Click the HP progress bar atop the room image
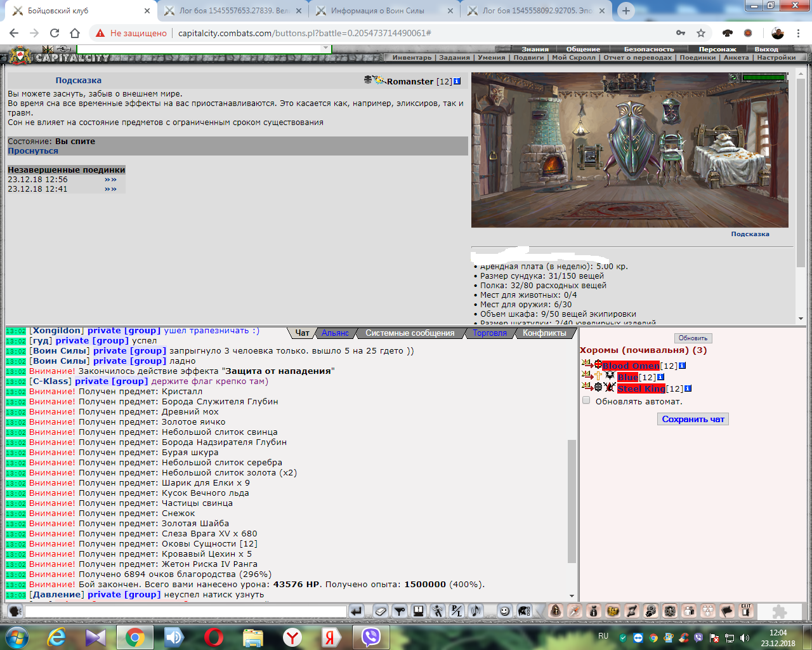Screen dimensions: 812x650 point(764,77)
